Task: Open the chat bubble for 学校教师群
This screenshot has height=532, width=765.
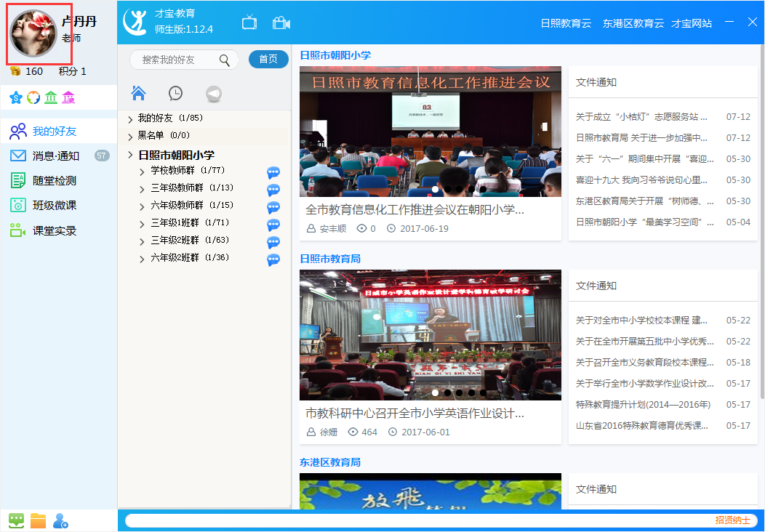Action: pos(273,172)
